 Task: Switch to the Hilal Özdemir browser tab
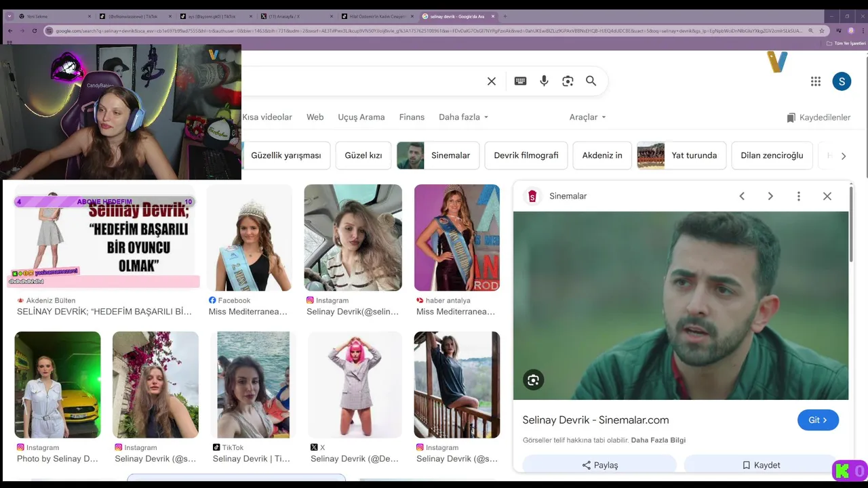point(376,16)
